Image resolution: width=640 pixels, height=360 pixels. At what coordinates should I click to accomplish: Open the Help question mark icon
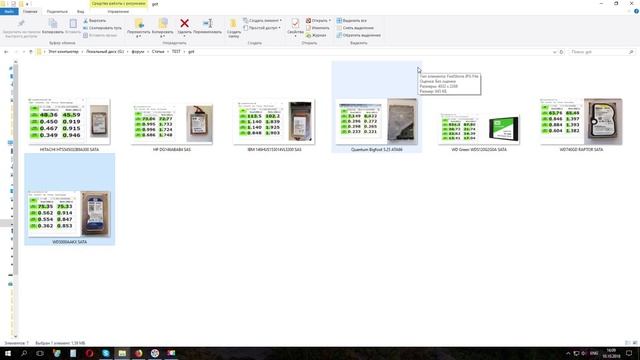636,11
